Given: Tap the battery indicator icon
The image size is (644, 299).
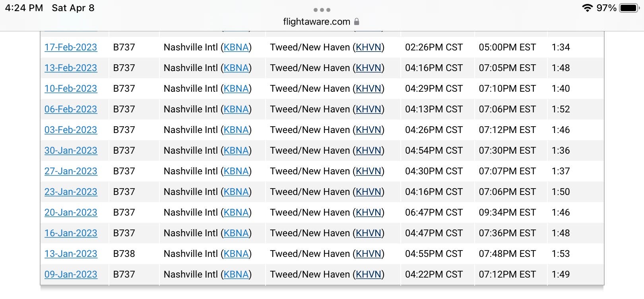Looking at the screenshot, I should [x=629, y=8].
